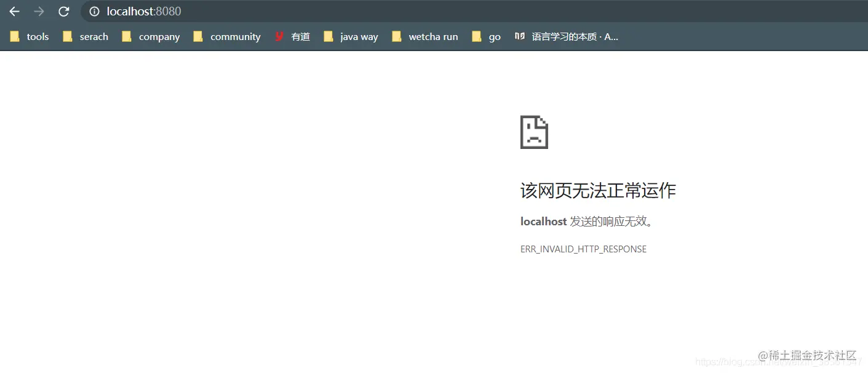Click the grayed-out forward navigation arrow
This screenshot has height=373, width=868.
click(39, 11)
